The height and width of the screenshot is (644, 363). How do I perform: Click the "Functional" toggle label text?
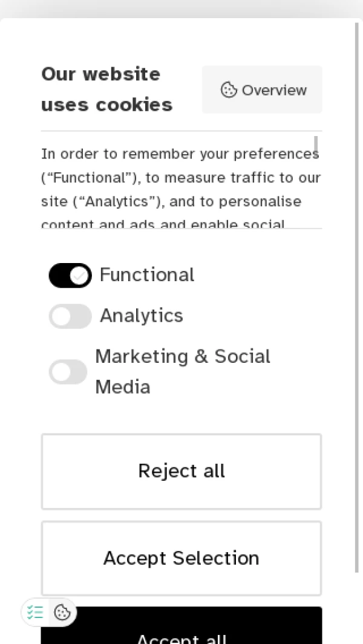point(147,275)
